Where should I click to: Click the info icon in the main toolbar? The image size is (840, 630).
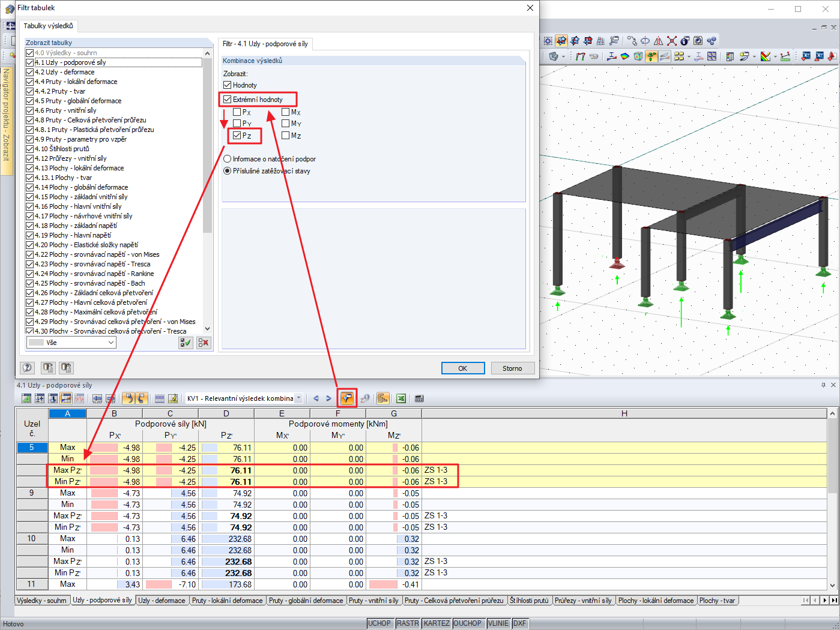(685, 41)
